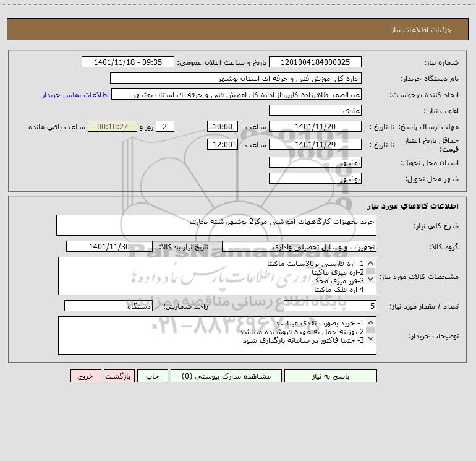476x461 pixels.
Task: Open مشاهده مدارک پیوستی (0) button
Action: (226, 376)
